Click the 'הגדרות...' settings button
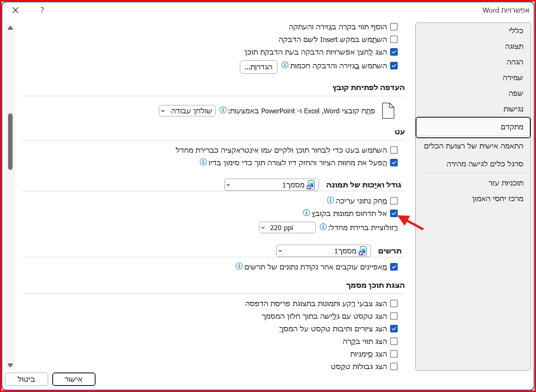The image size is (536, 392). [259, 67]
